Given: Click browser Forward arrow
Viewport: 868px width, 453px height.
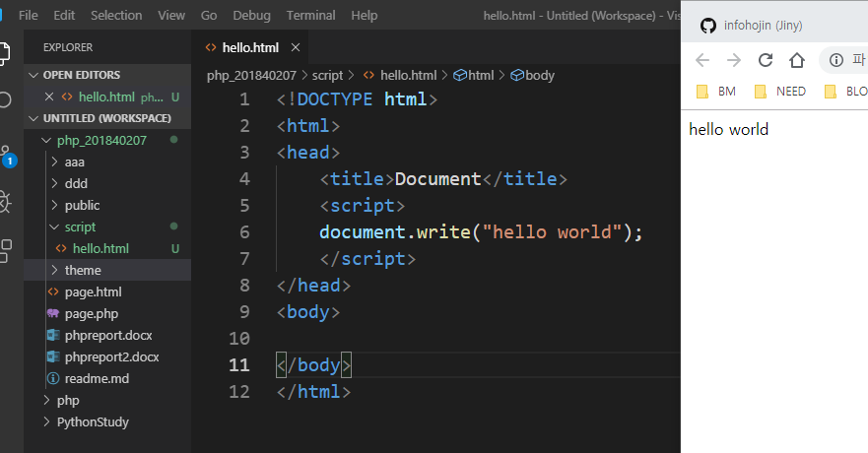Looking at the screenshot, I should coord(733,60).
